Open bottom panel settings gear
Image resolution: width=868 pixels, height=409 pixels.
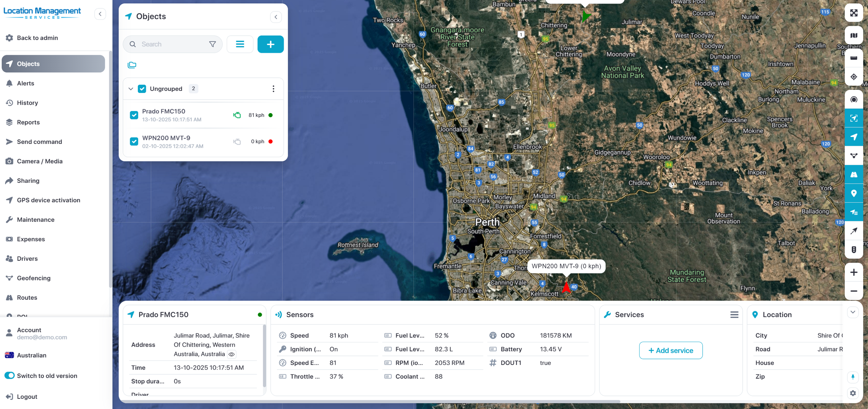pyautogui.click(x=853, y=393)
